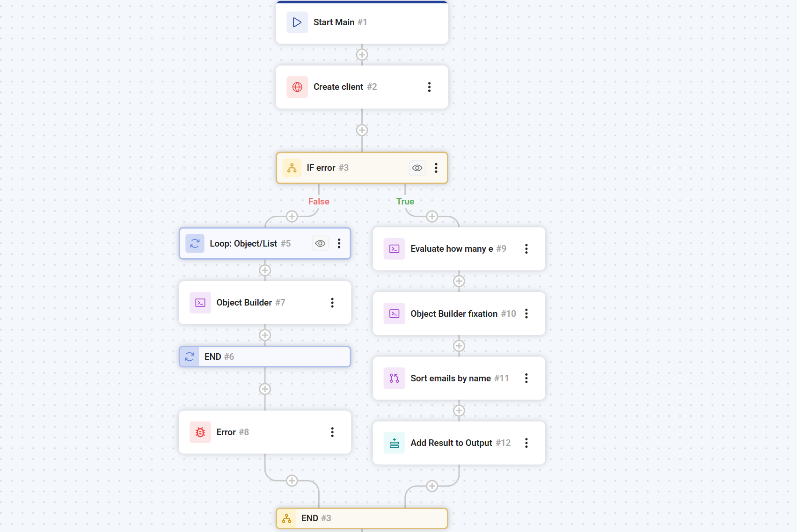
Task: Toggle visibility on the IF error node
Action: coord(417,168)
